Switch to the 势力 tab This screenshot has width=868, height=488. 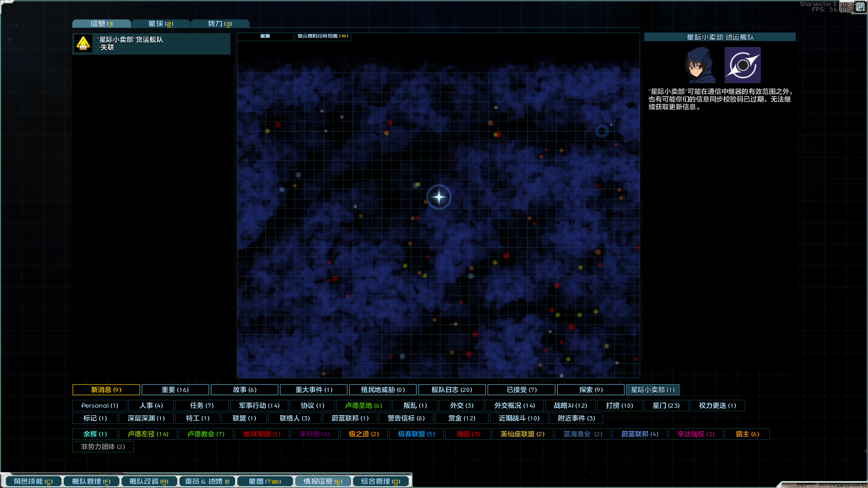pos(220,23)
